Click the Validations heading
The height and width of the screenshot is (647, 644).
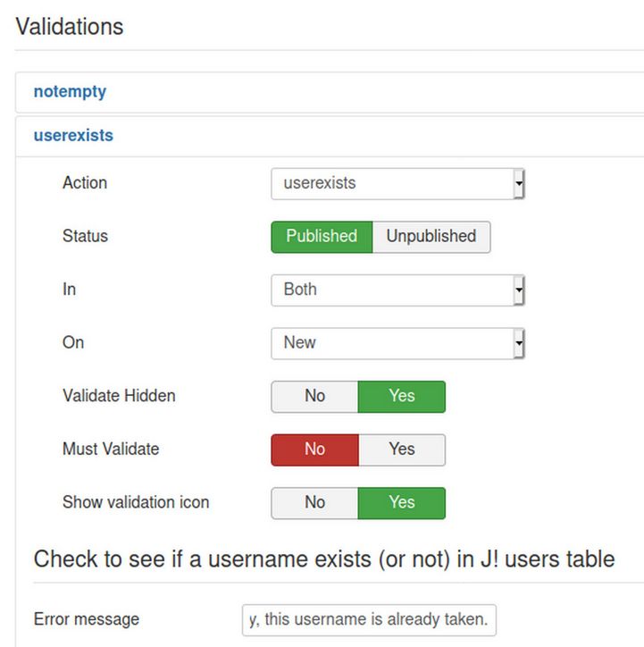point(70,27)
